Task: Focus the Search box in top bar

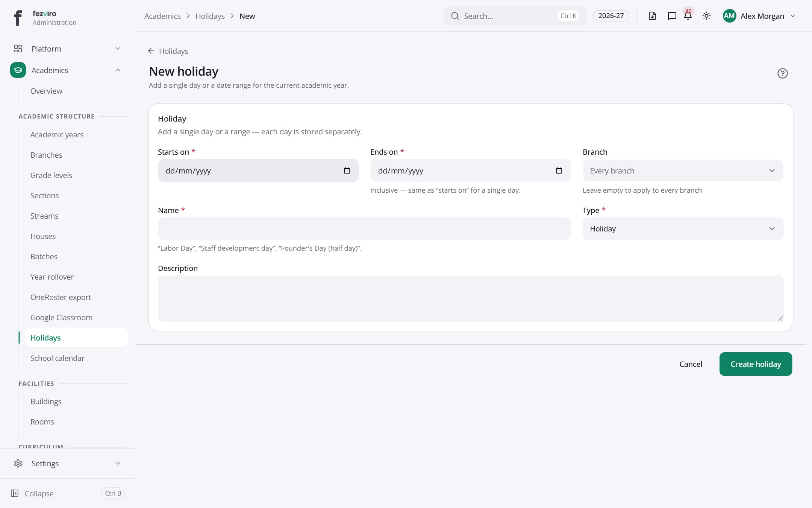Action: (x=515, y=16)
